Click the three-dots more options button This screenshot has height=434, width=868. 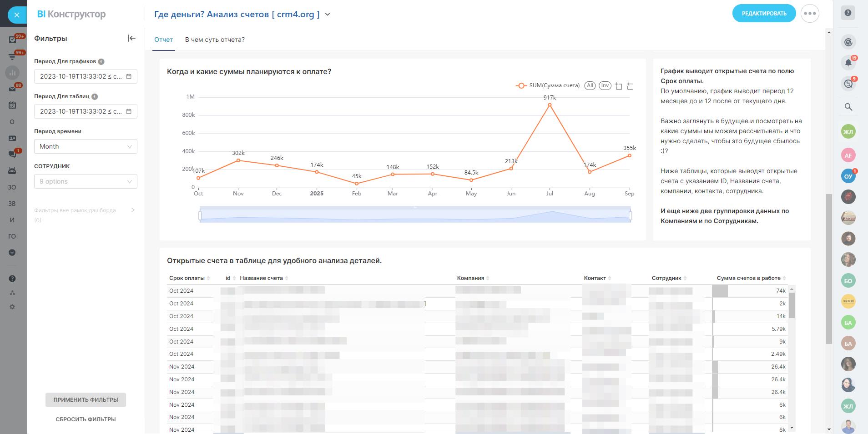click(810, 14)
